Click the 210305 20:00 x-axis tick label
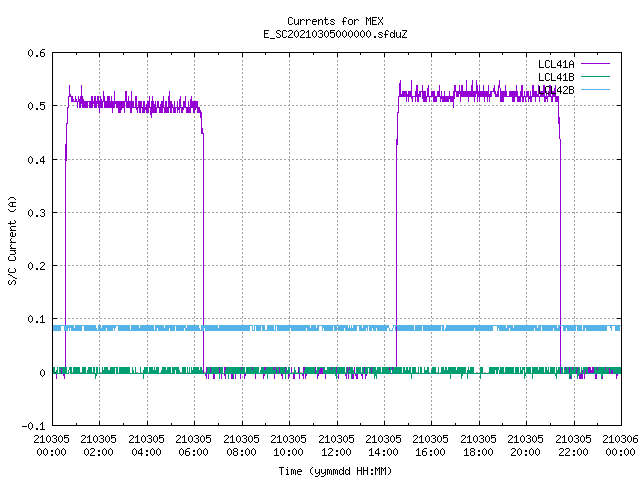This screenshot has height=480, width=640. click(525, 446)
